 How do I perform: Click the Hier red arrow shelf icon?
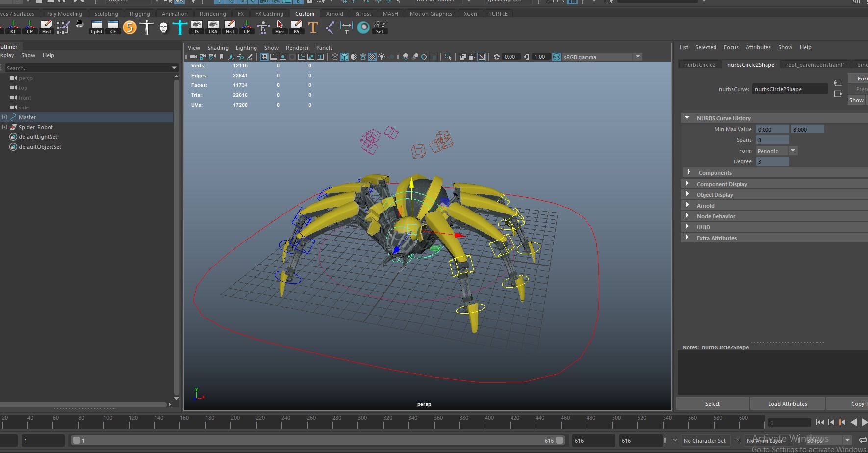pos(280,27)
